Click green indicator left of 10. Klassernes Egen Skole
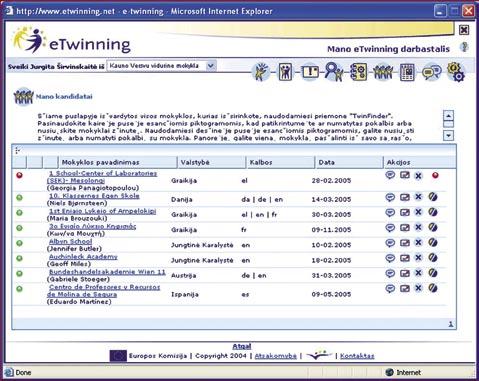This screenshot has height=381, width=479. [x=19, y=198]
